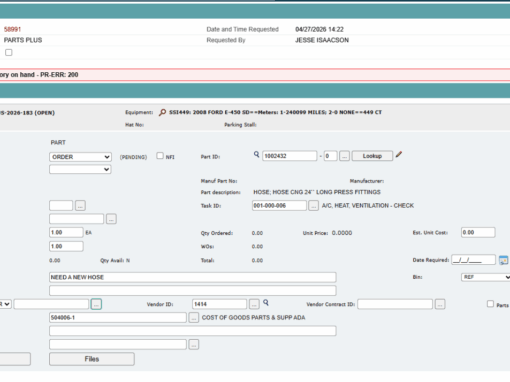Click ellipsis below the account description rows
The height and width of the screenshot is (382, 510).
click(x=194, y=344)
